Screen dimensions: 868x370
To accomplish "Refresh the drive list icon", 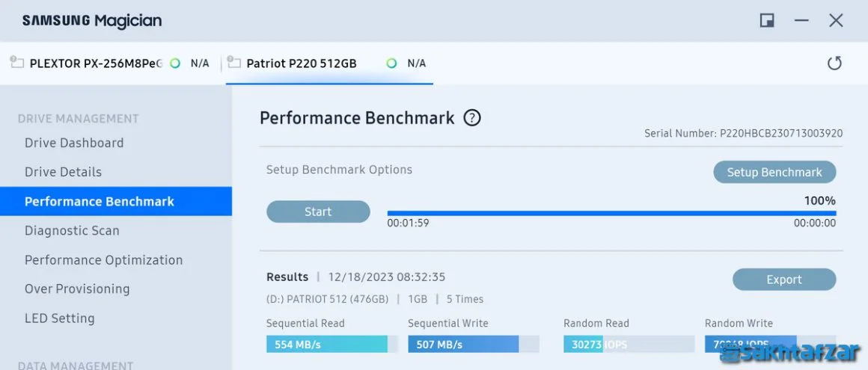I will 834,63.
